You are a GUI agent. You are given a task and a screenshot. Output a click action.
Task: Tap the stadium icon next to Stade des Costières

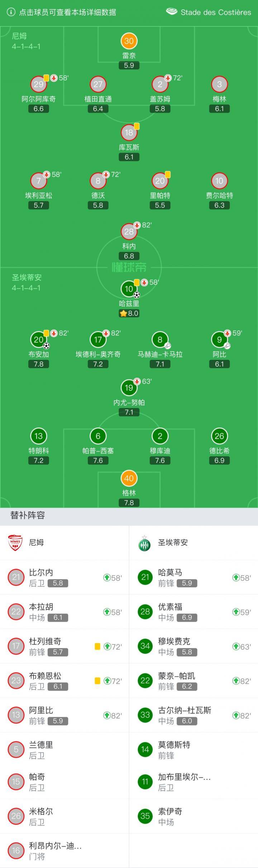[x=172, y=12]
